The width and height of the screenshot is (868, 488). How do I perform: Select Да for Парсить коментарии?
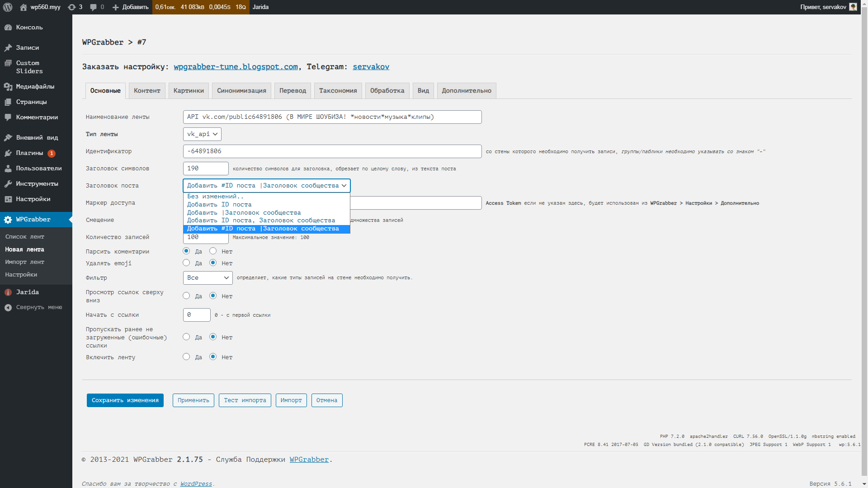186,251
